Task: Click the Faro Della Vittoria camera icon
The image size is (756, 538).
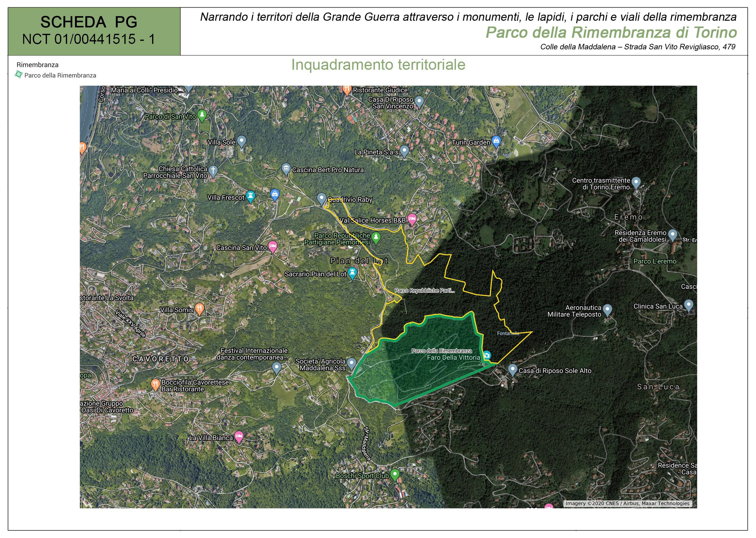Action: 487,356
